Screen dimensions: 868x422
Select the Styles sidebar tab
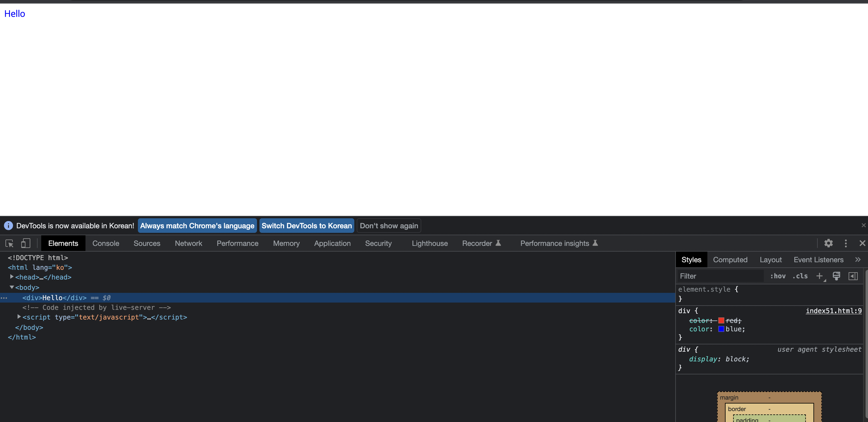pyautogui.click(x=691, y=260)
